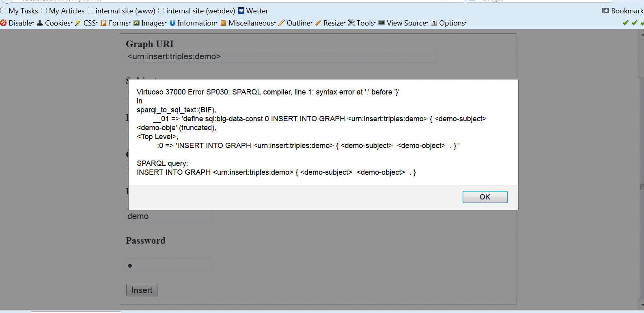Click the Forms clipboard icon
This screenshot has height=313, width=644.
[103, 23]
